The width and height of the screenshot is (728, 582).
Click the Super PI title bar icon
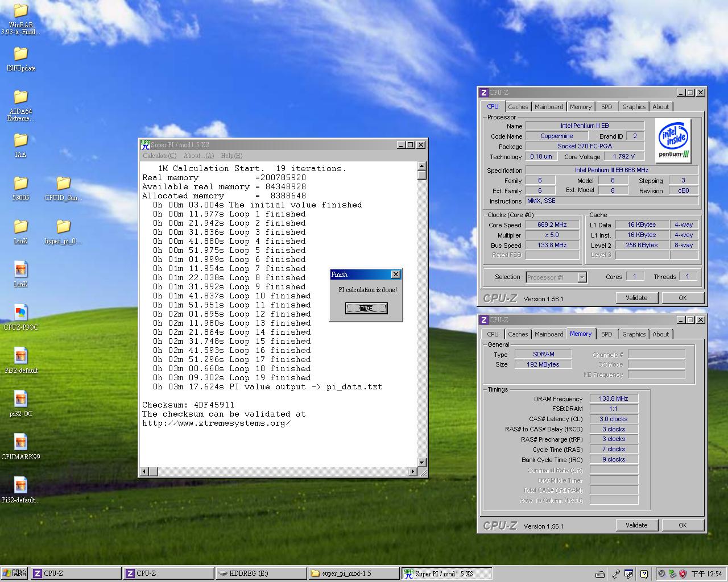click(146, 145)
